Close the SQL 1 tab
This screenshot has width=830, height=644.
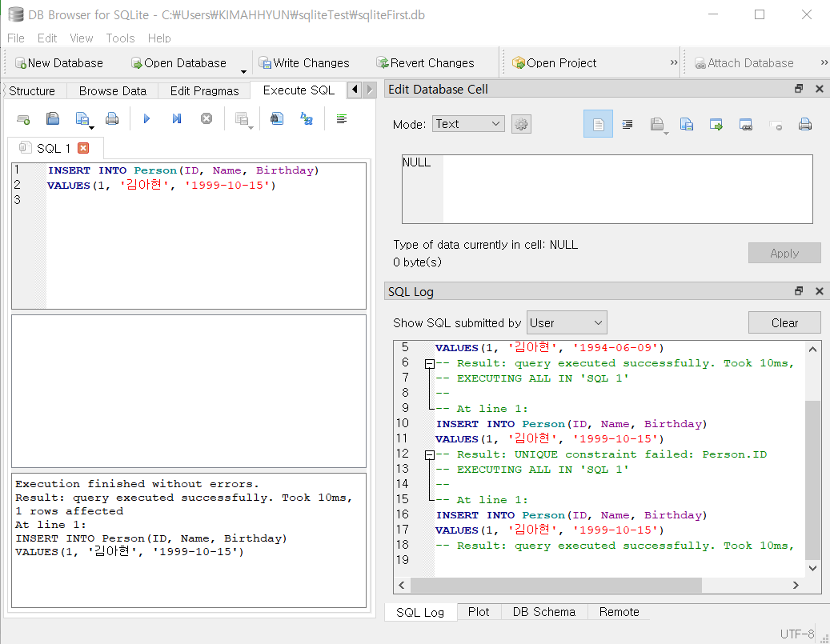(83, 148)
